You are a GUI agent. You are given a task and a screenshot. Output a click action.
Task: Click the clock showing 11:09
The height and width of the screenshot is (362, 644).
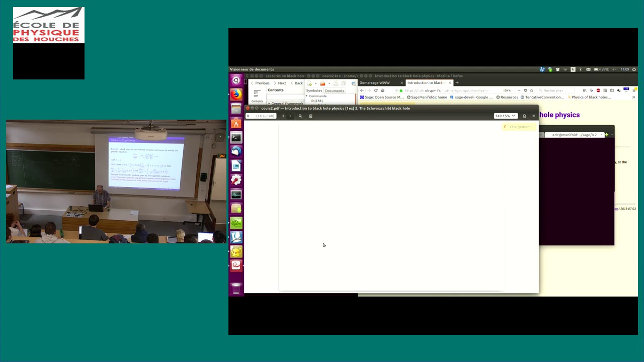[x=624, y=69]
